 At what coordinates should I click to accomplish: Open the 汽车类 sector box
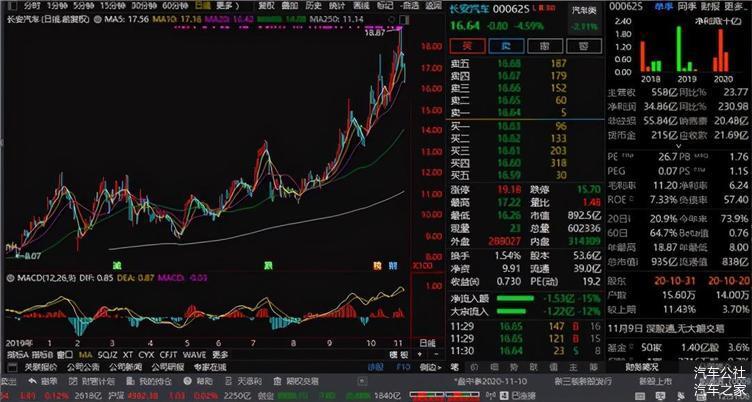point(584,18)
